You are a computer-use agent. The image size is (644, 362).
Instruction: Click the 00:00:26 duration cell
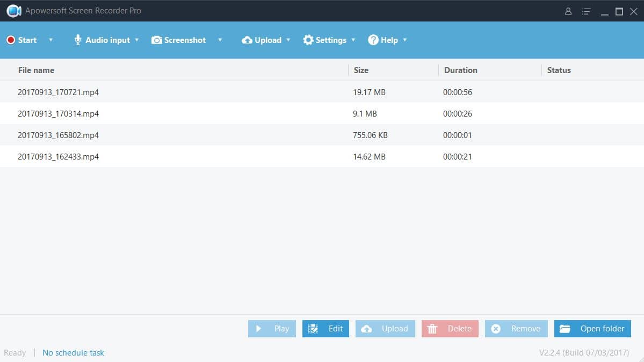tap(457, 113)
